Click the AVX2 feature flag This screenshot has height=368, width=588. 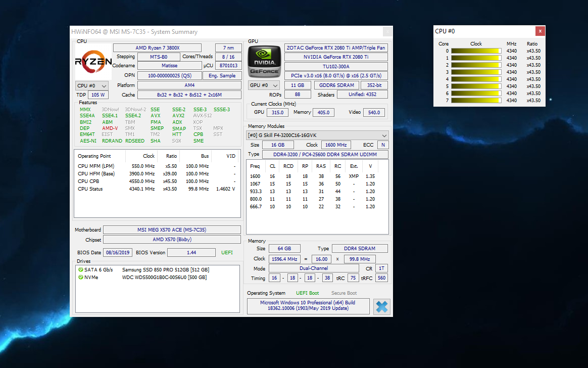tap(178, 116)
